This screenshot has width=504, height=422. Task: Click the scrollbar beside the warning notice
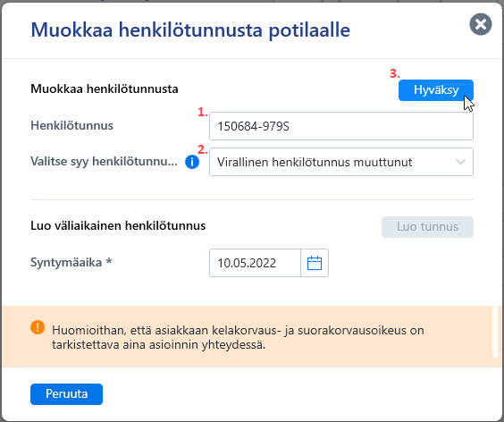[x=495, y=332]
